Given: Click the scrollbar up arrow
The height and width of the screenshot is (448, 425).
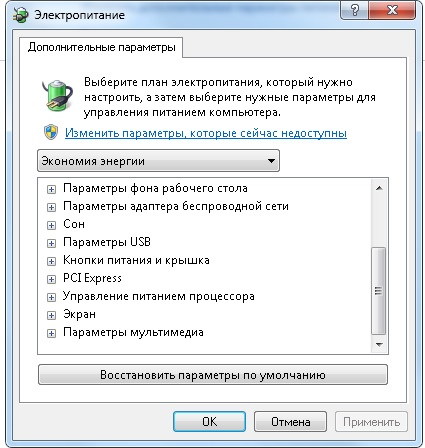Looking at the screenshot, I should coord(379,188).
